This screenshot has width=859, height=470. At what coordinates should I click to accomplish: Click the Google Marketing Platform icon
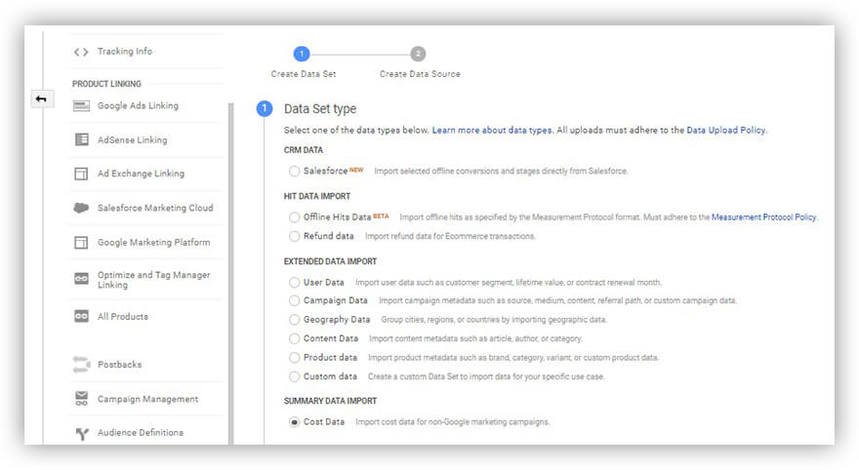click(x=81, y=243)
